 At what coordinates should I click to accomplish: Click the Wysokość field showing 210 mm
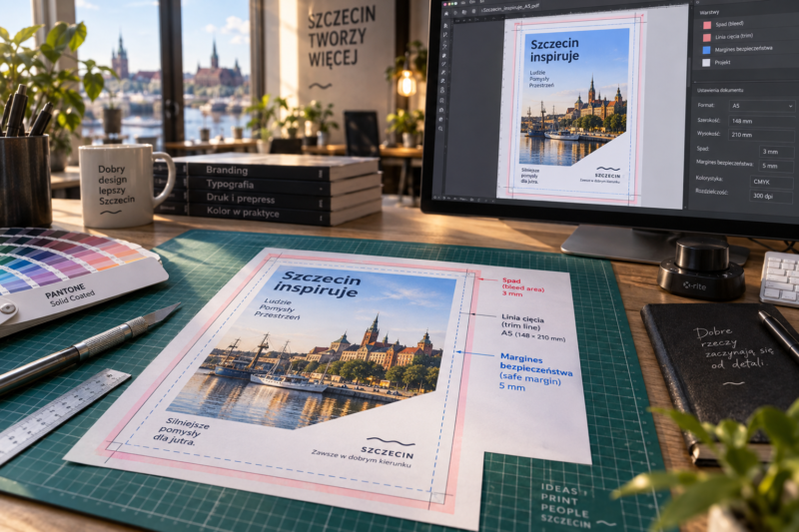(x=761, y=135)
